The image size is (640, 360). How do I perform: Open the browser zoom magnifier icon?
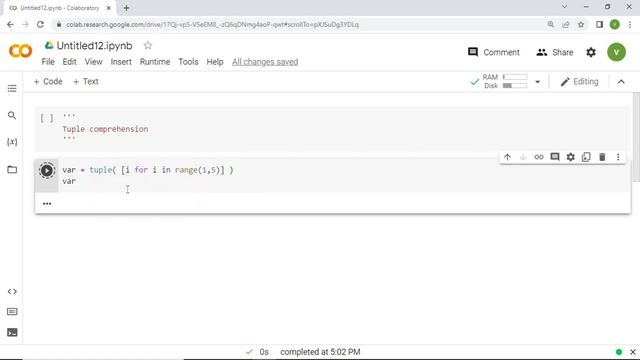(x=551, y=24)
